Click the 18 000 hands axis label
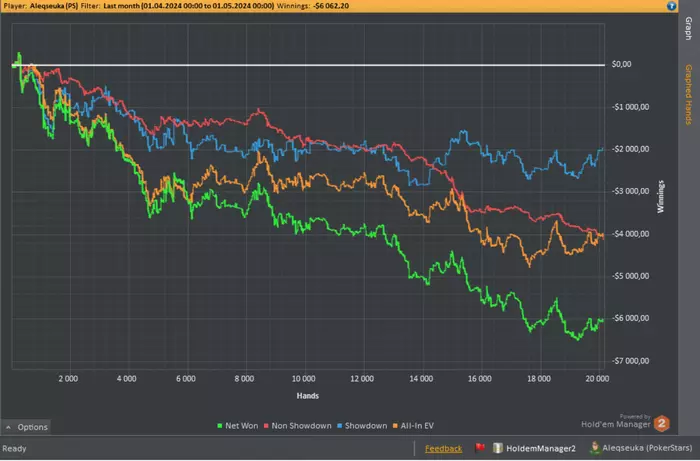The height and width of the screenshot is (461, 700). click(x=539, y=378)
